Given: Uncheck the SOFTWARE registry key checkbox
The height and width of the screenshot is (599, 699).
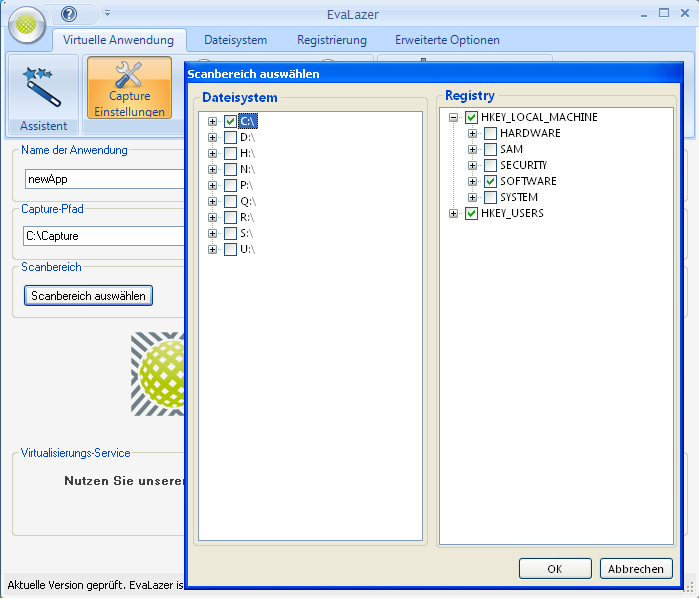Looking at the screenshot, I should coord(490,181).
